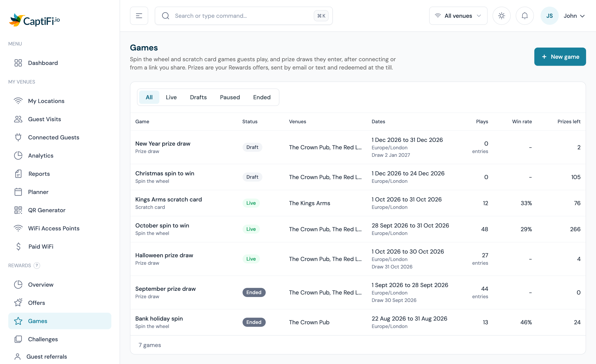
Task: Toggle the light/dark theme sun button
Action: point(502,16)
